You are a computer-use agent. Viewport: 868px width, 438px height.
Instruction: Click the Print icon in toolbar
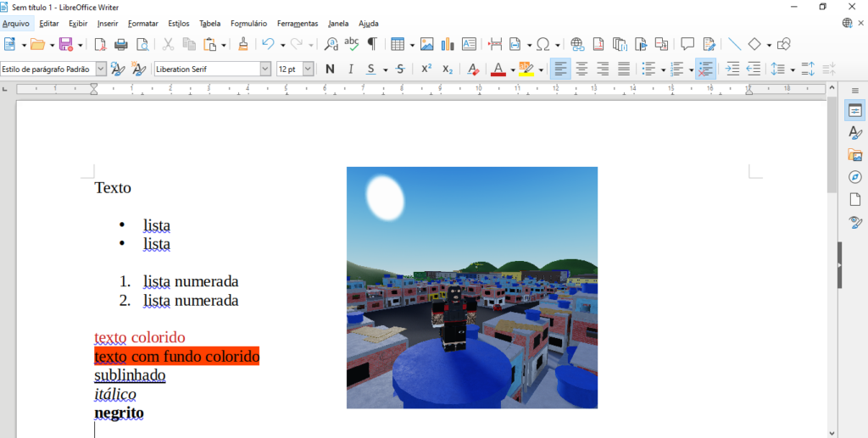121,44
